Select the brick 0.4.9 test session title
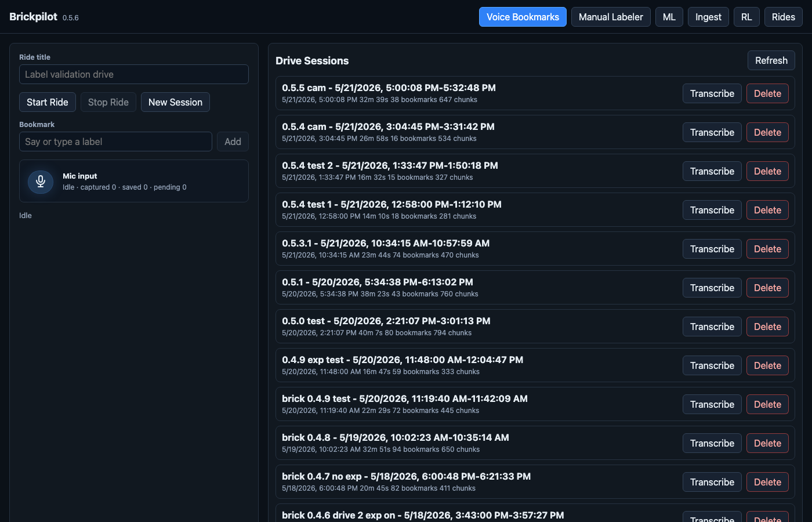 pyautogui.click(x=405, y=398)
